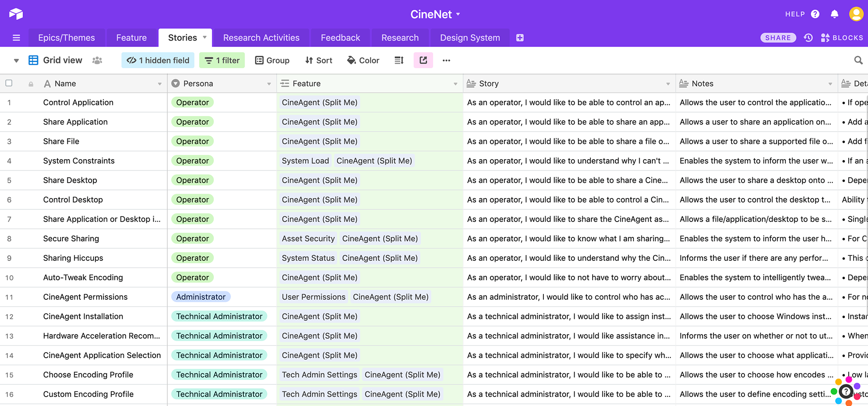Viewport: 868px width, 406px height.
Task: Switch to Research Activities tab
Action: pos(261,38)
